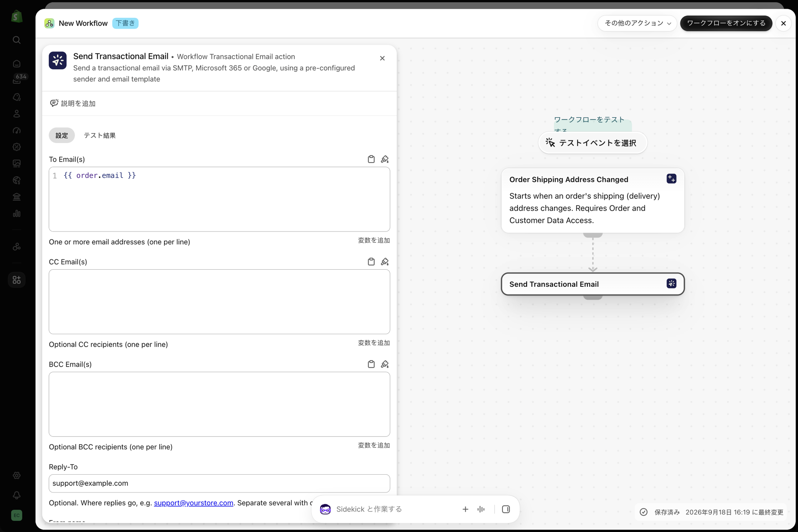Open the Flow app icon in sidebar
This screenshot has width=798, height=532.
[17, 246]
